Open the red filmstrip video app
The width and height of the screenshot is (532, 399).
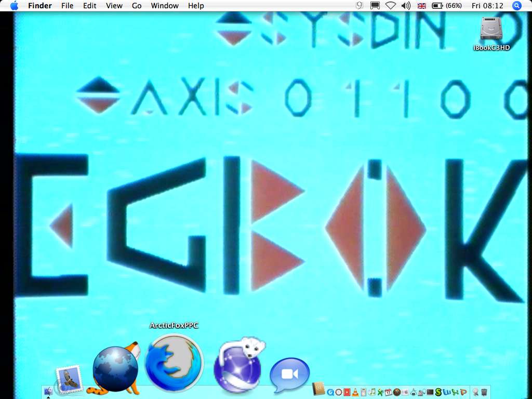point(347,392)
